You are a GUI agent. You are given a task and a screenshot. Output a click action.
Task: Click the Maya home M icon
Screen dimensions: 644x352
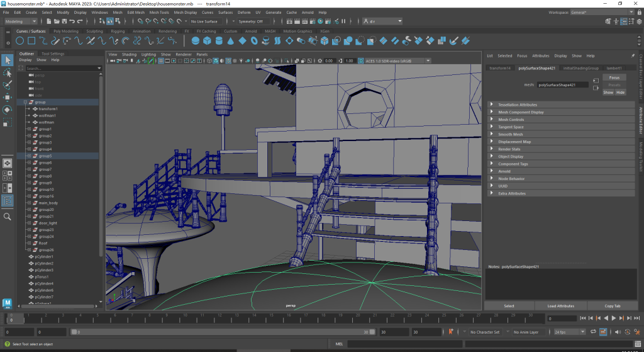[7, 303]
